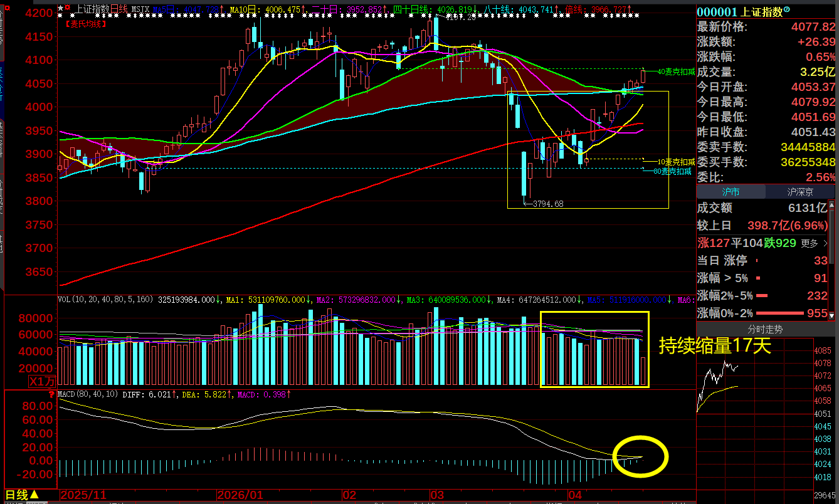Click the 10麦克扣减 marker label

point(675,162)
